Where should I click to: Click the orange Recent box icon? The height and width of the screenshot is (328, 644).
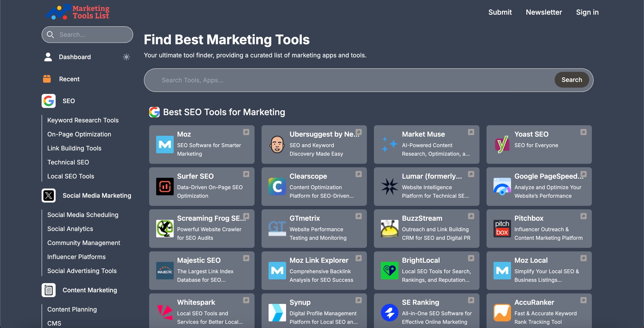click(47, 79)
